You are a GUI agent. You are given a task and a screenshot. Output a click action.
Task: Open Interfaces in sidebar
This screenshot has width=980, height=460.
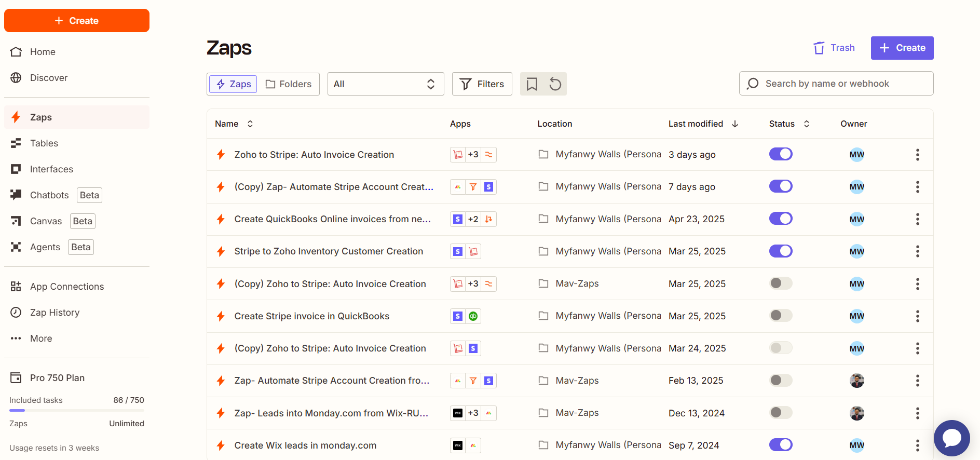(77, 169)
